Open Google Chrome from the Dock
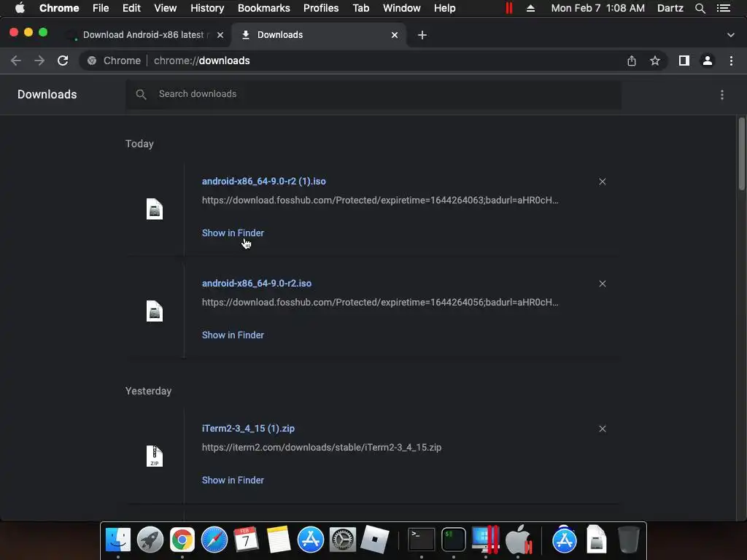Image resolution: width=747 pixels, height=560 pixels. click(x=182, y=540)
